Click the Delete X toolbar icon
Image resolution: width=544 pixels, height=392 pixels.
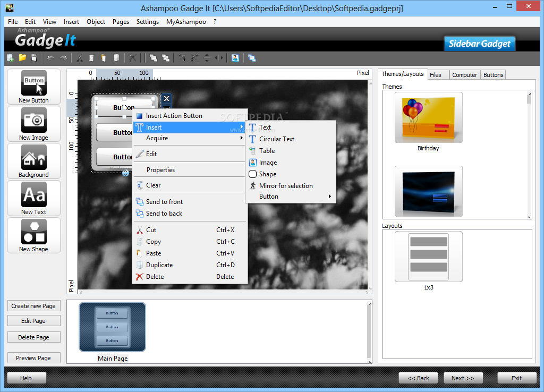[x=132, y=58]
